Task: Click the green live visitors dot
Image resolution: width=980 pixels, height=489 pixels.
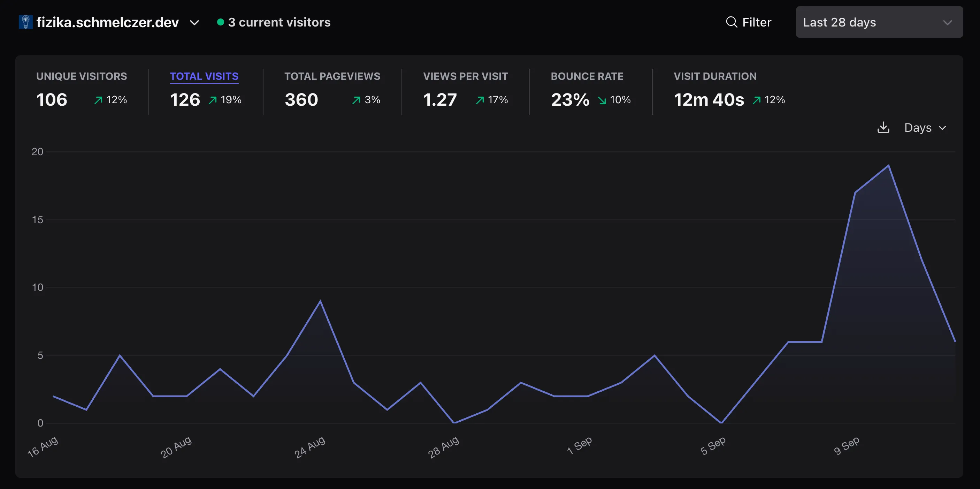Action: tap(220, 22)
